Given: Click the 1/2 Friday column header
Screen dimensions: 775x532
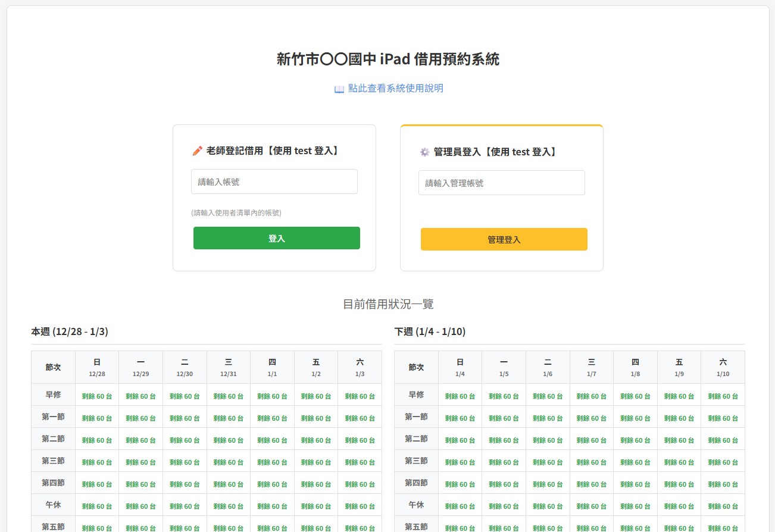Looking at the screenshot, I should click(316, 367).
